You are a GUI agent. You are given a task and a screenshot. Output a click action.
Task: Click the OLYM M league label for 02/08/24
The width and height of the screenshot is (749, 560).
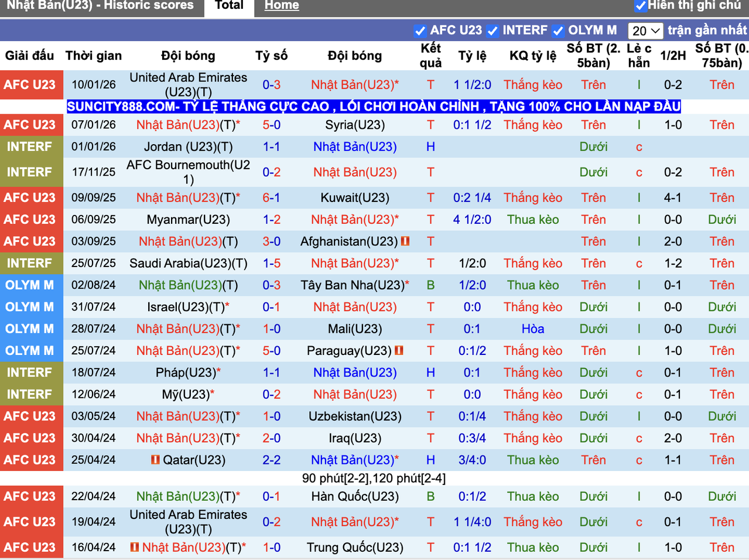tap(30, 285)
